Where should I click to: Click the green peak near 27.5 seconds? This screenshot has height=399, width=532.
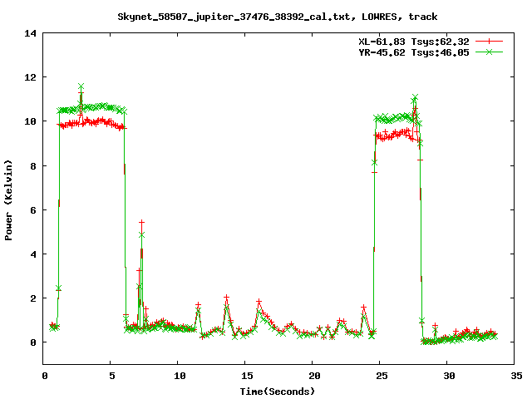coord(415,97)
